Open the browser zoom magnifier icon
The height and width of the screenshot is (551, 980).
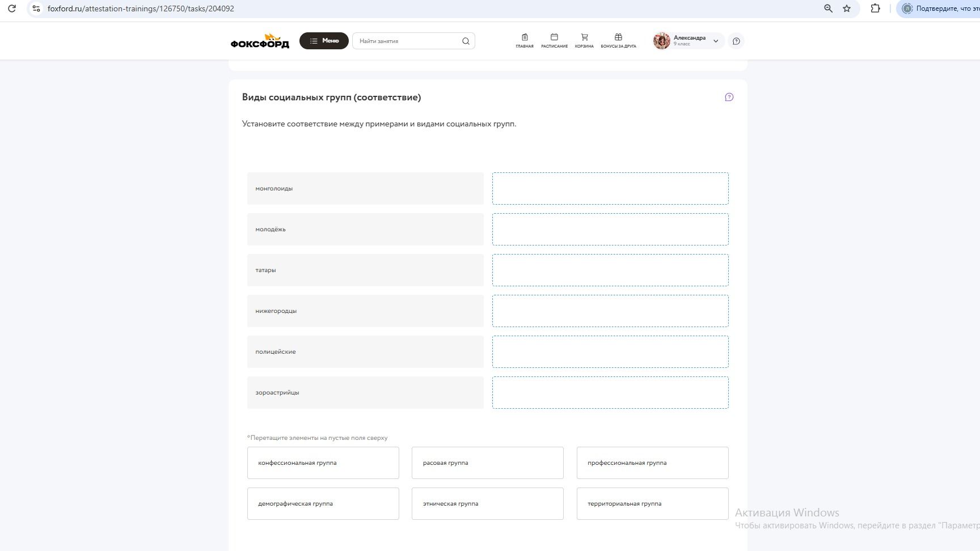(x=829, y=9)
